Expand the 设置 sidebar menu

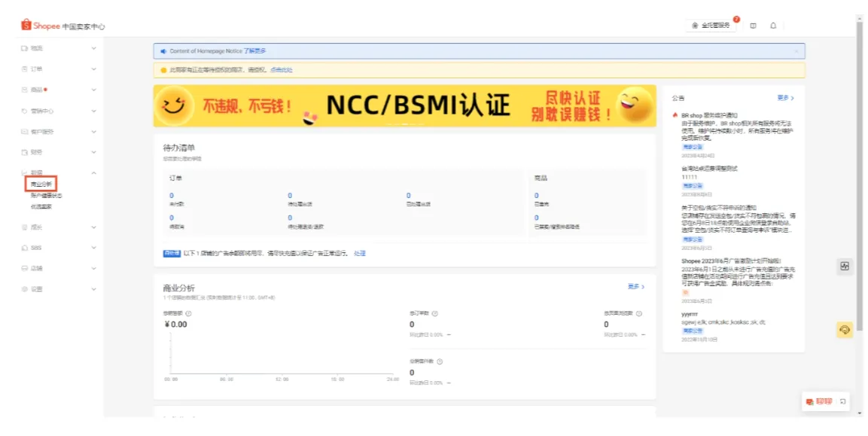[x=25, y=288]
